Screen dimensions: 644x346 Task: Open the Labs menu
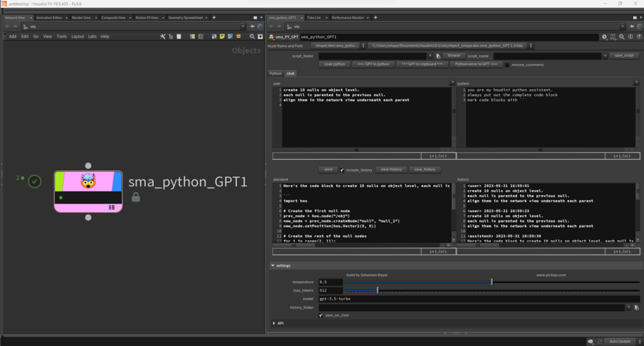[x=92, y=37]
